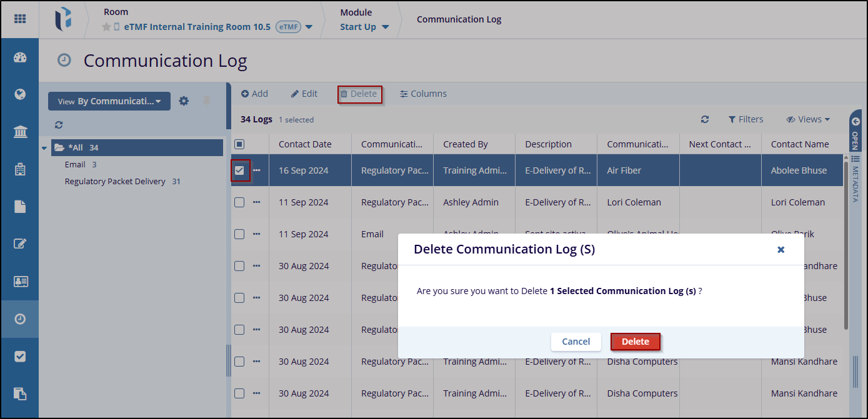Close the delete dialog with X icon
Image resolution: width=868 pixels, height=419 pixels.
click(x=781, y=250)
